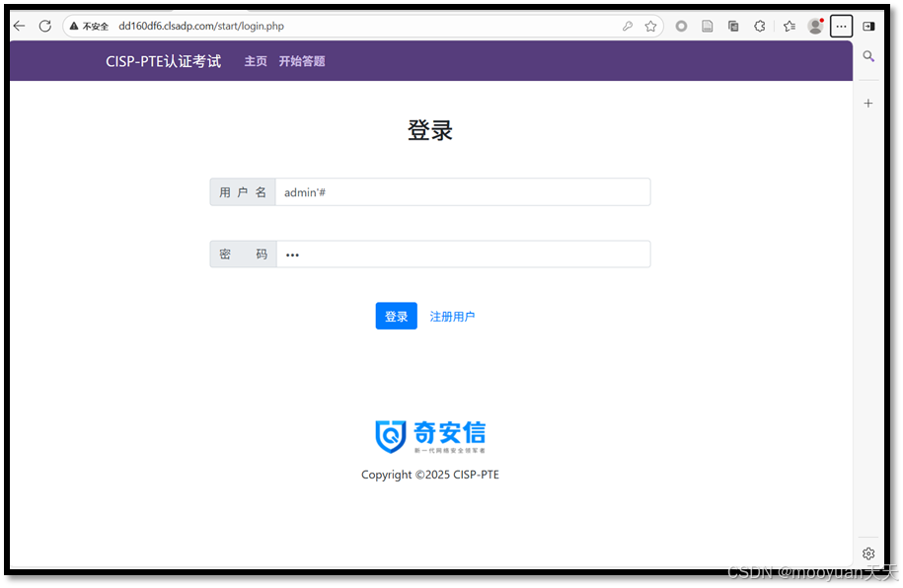Select the 主页 menu item
The width and height of the screenshot is (903, 588).
pyautogui.click(x=256, y=60)
